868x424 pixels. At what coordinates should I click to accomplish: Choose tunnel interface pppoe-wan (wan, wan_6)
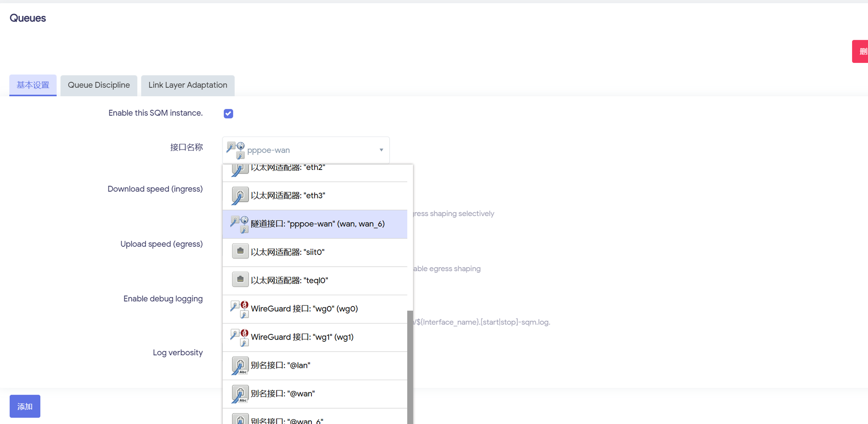pyautogui.click(x=315, y=224)
